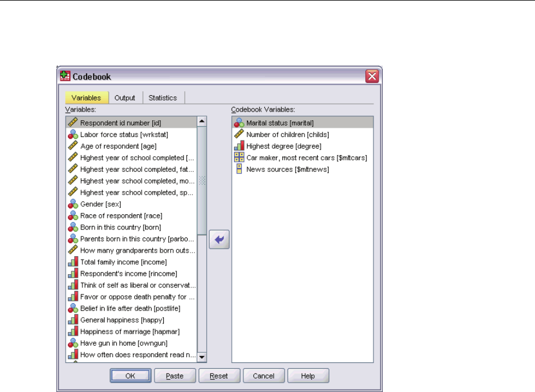
Task: Switch to the Variables tab
Action: [x=87, y=98]
